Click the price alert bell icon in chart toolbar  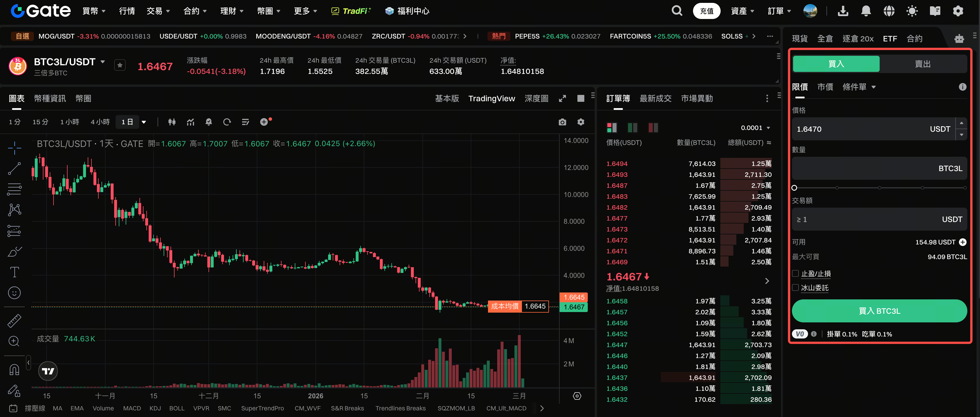click(208, 122)
